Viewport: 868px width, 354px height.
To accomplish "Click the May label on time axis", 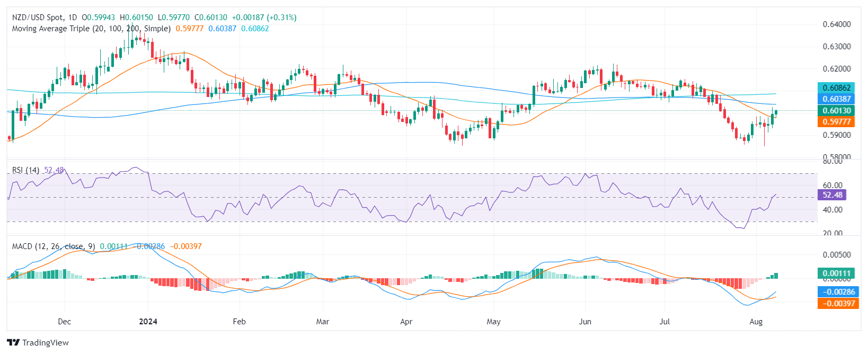I will tap(493, 322).
